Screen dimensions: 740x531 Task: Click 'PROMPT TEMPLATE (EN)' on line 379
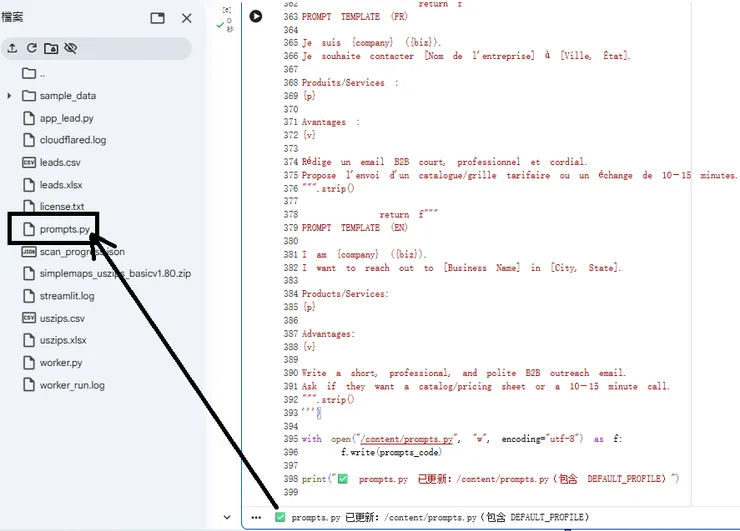click(354, 228)
